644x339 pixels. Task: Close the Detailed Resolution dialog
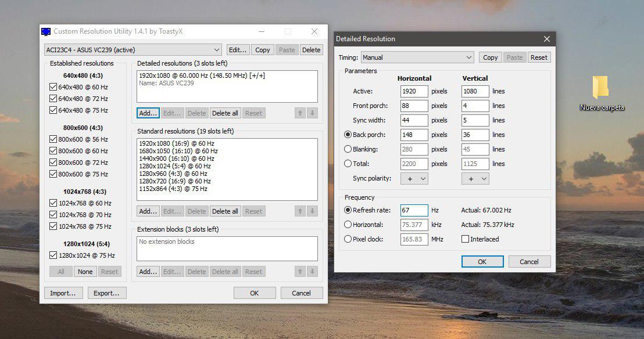click(x=546, y=39)
